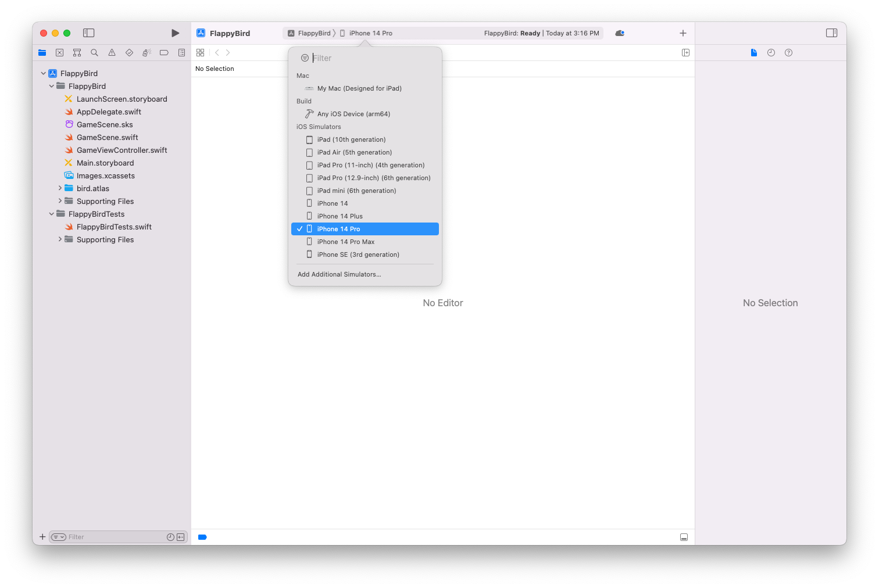Choose iPhone 14 simulator

pyautogui.click(x=365, y=203)
